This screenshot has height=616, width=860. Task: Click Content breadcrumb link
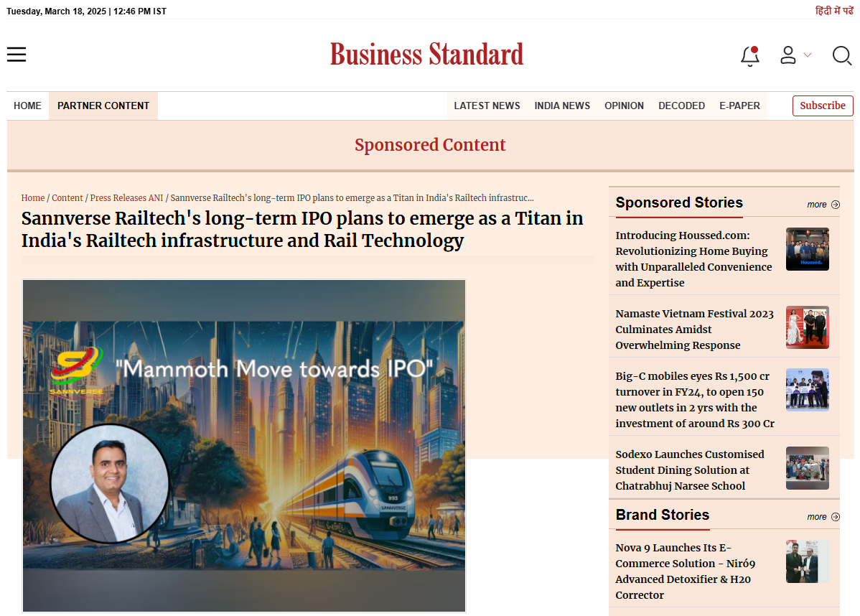click(x=67, y=198)
